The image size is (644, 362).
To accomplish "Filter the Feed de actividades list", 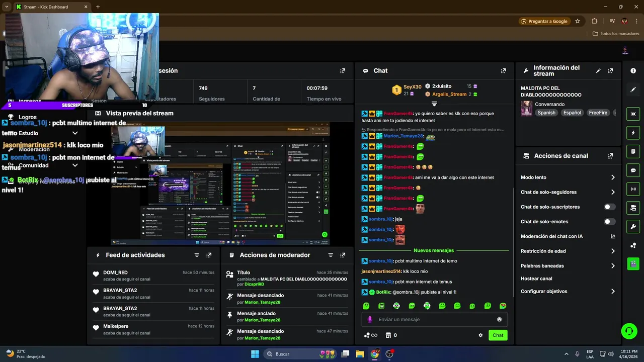I will pos(197,255).
